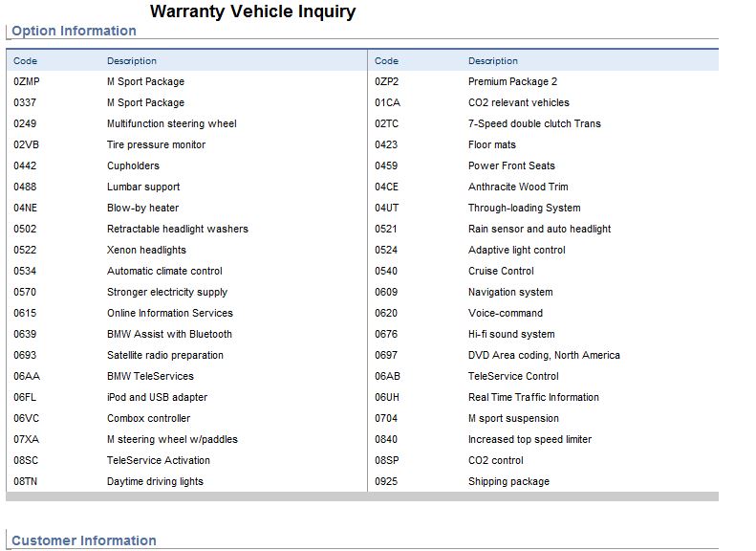This screenshot has height=551, width=756.
Task: Select the Navigation system entry
Action: pos(510,293)
